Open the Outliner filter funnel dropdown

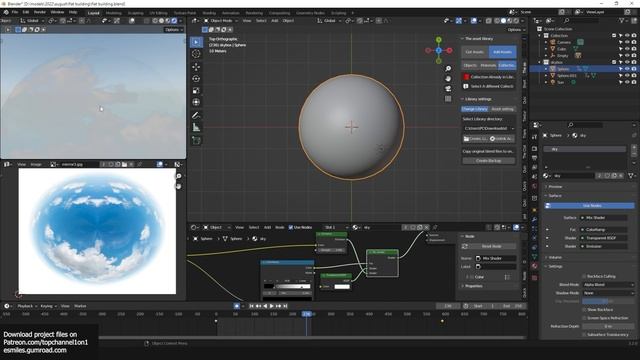(623, 20)
